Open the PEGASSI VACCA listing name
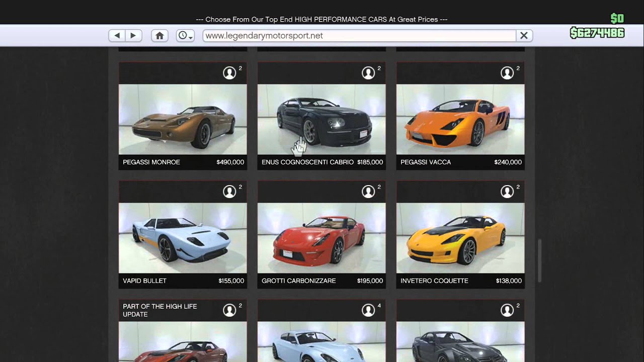644x362 pixels. [426, 162]
